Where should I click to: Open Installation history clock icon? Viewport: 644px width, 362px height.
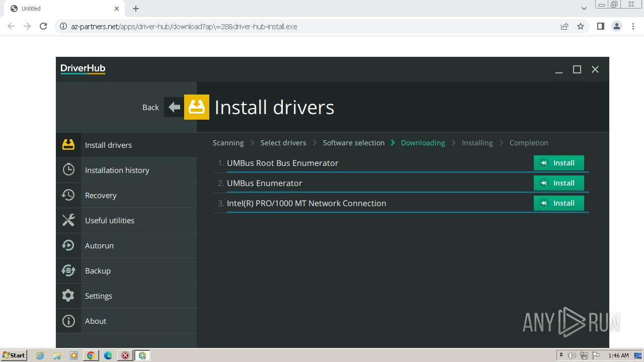coord(68,170)
